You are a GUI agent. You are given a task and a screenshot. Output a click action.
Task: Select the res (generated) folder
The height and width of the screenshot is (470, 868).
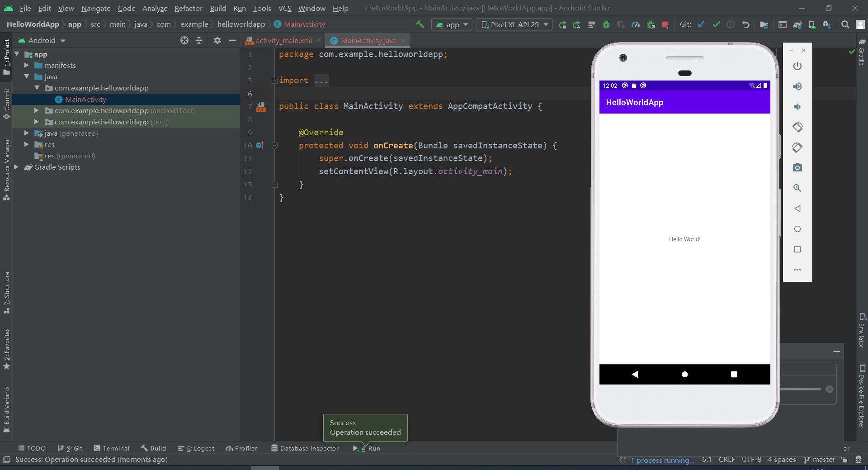(70, 156)
